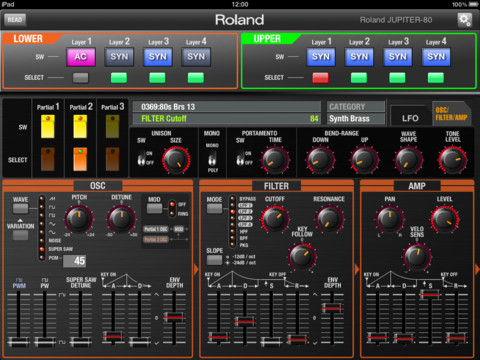Select the OSC/FILTER/AMP tab
This screenshot has width=480, height=360.
[451, 114]
